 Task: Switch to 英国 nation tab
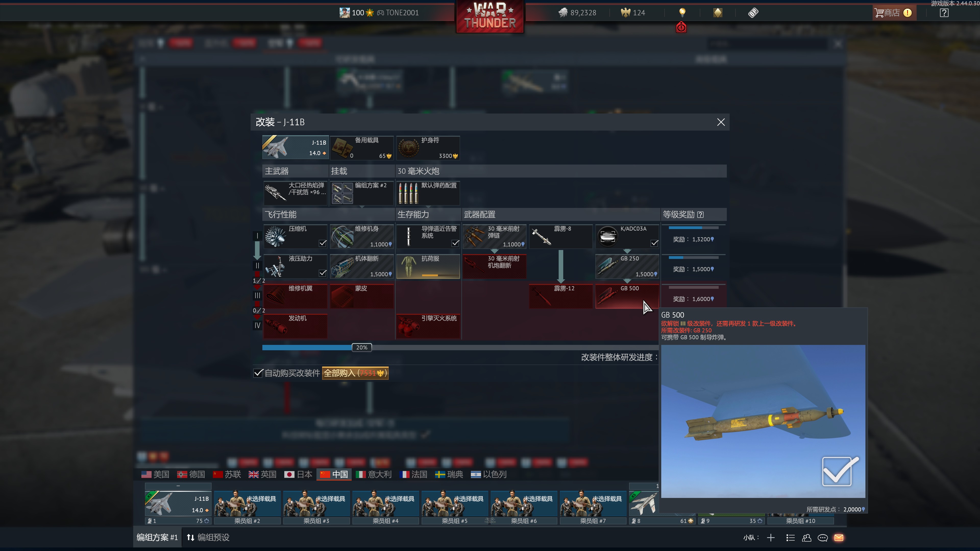(x=263, y=474)
